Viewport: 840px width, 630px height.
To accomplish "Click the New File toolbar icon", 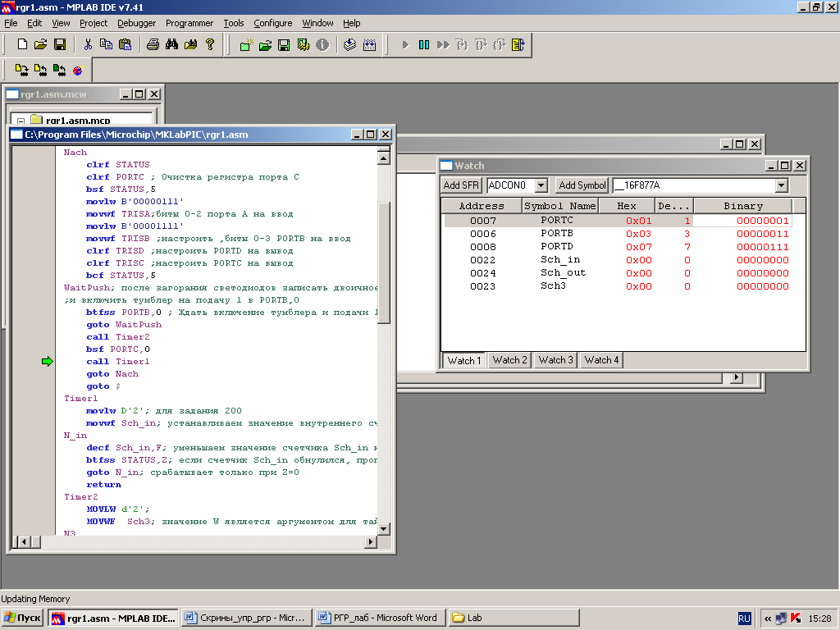I will tap(22, 44).
